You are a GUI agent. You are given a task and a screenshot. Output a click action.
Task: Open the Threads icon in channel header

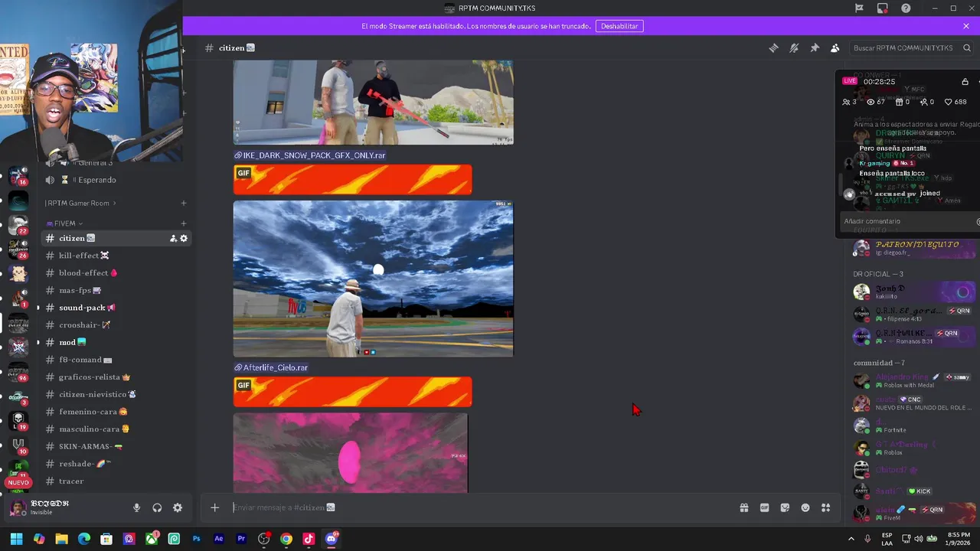(x=773, y=47)
